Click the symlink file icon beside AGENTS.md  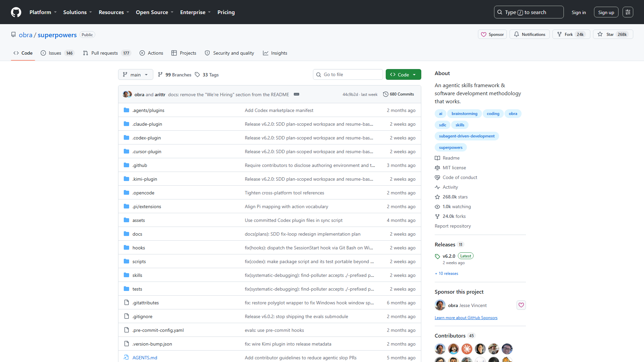coord(126,357)
